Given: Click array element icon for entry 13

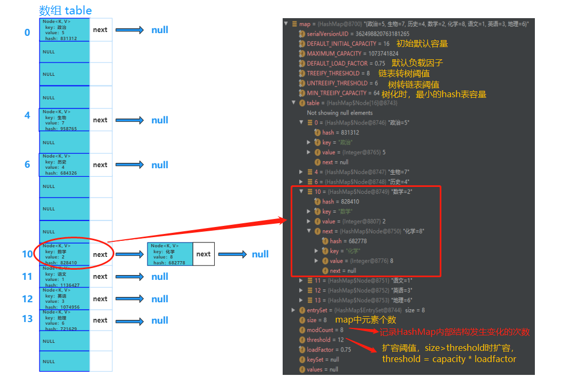Looking at the screenshot, I should point(310,300).
